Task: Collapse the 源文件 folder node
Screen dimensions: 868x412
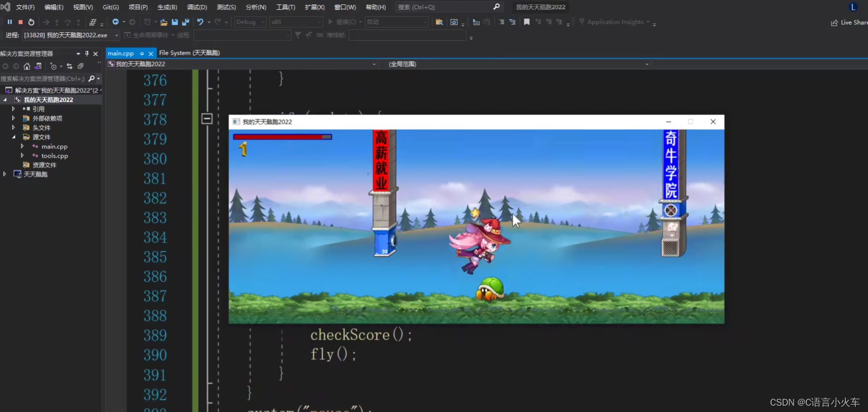Action: 13,137
